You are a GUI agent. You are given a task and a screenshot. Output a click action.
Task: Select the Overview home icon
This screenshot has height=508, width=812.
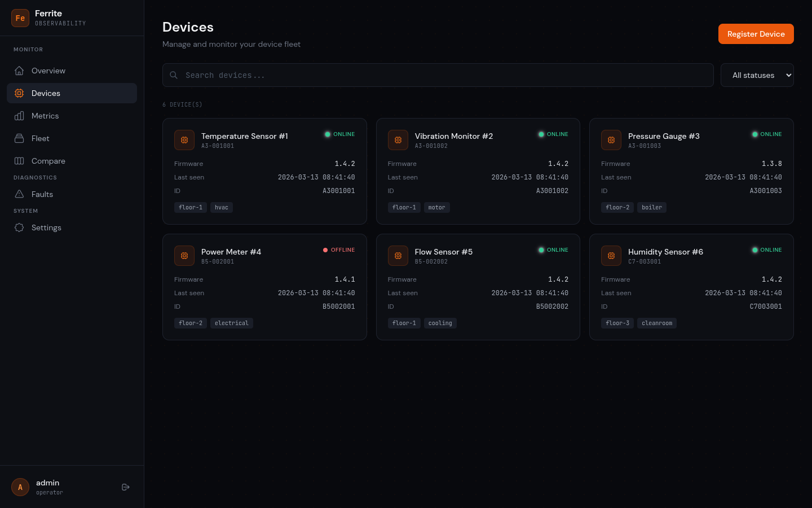click(19, 71)
